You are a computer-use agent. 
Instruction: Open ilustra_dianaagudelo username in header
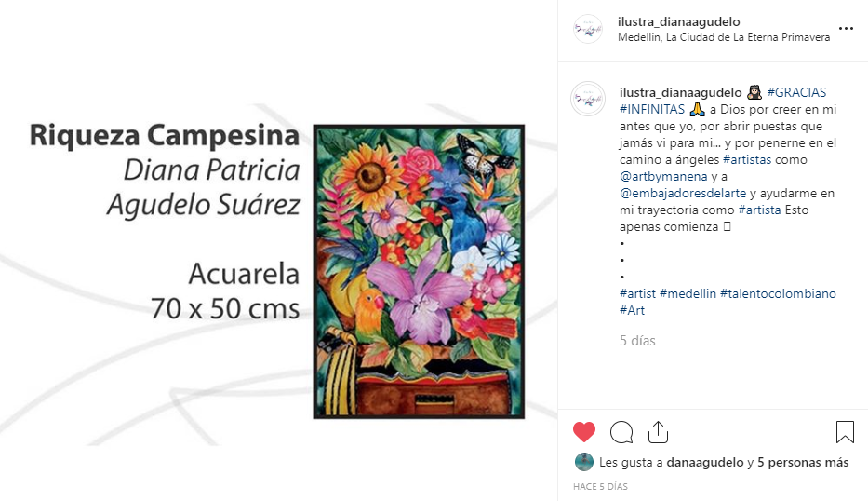679,21
